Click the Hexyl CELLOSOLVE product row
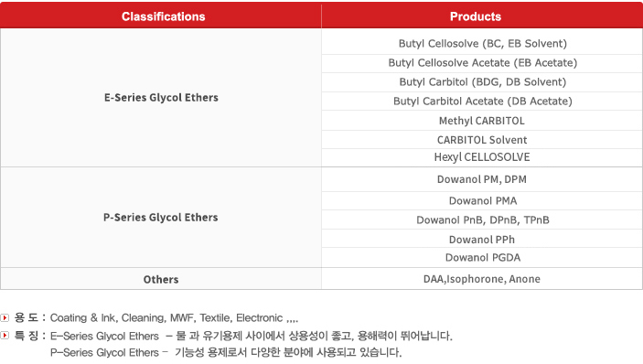 click(x=482, y=157)
